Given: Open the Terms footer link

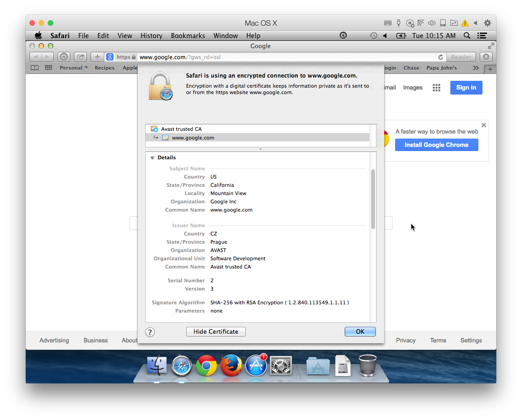Looking at the screenshot, I should point(438,340).
